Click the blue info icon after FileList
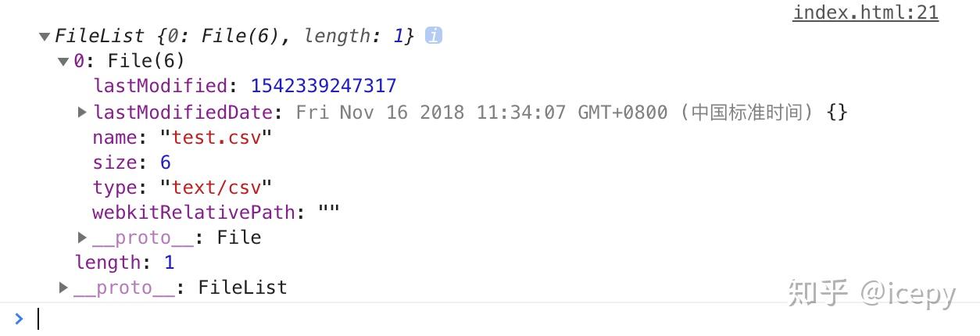This screenshot has width=980, height=336. (434, 35)
